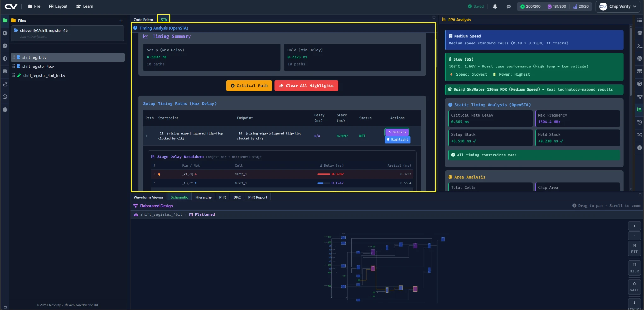Switch schematic to GATE view
This screenshot has height=311, width=644.
(x=634, y=287)
